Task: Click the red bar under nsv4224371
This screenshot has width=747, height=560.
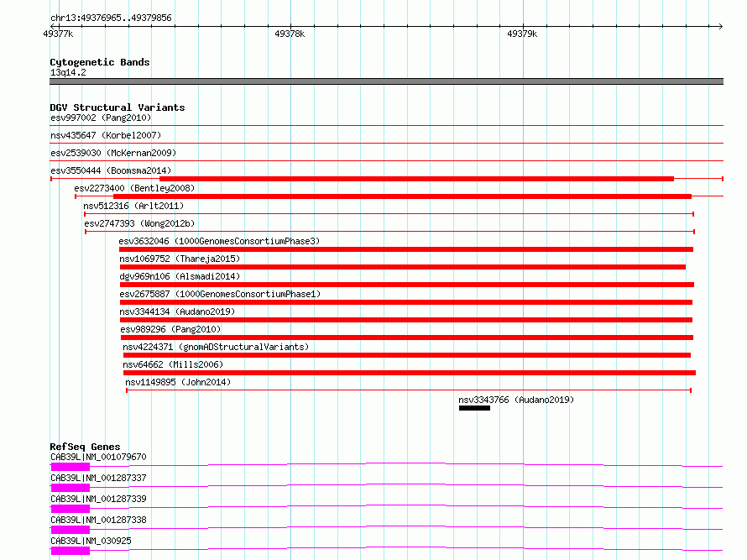Action: 407,355
